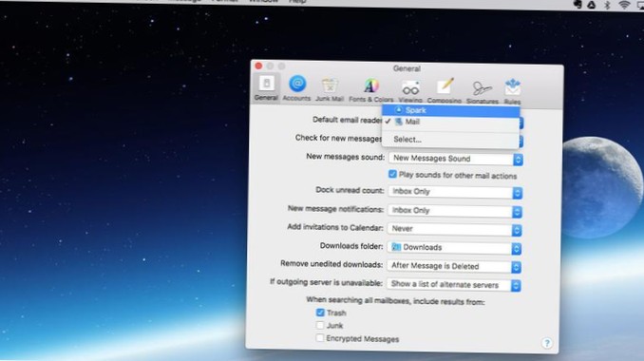Choose Spark as default email reader
644x361 pixels.
coord(450,110)
